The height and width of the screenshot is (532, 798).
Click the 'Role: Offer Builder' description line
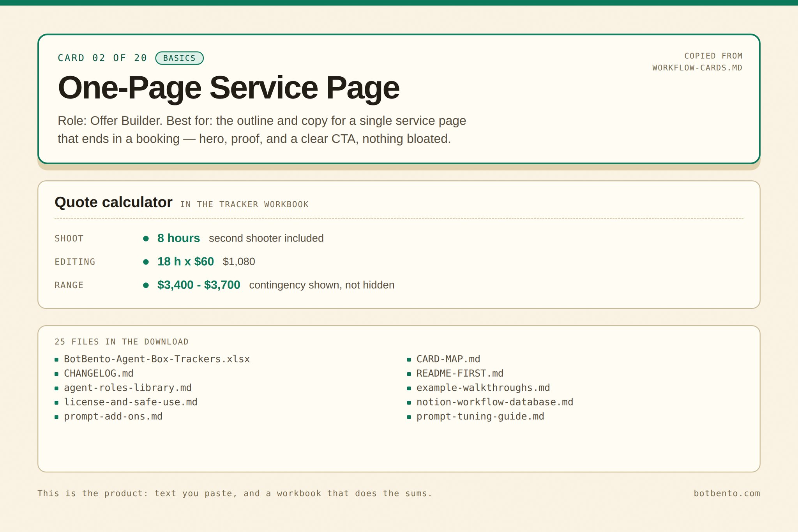(262, 121)
